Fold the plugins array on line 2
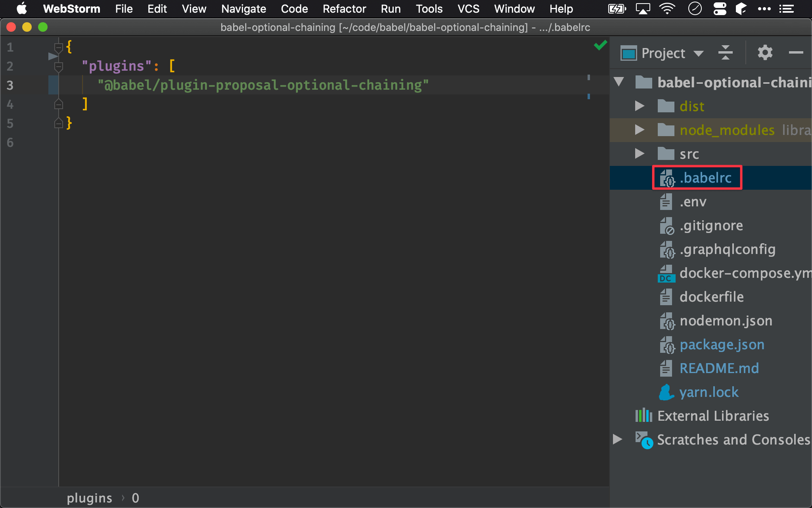 click(59, 67)
